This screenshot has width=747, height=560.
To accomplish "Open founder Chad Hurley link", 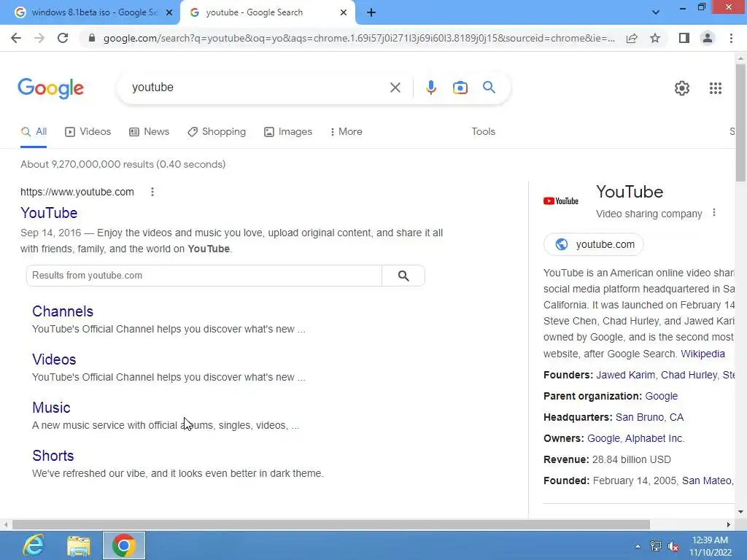I will click(x=689, y=376).
